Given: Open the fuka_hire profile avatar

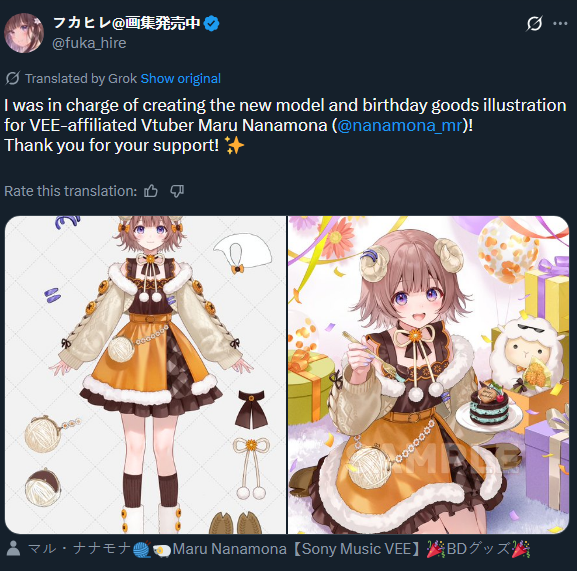Looking at the screenshot, I should 24,33.
